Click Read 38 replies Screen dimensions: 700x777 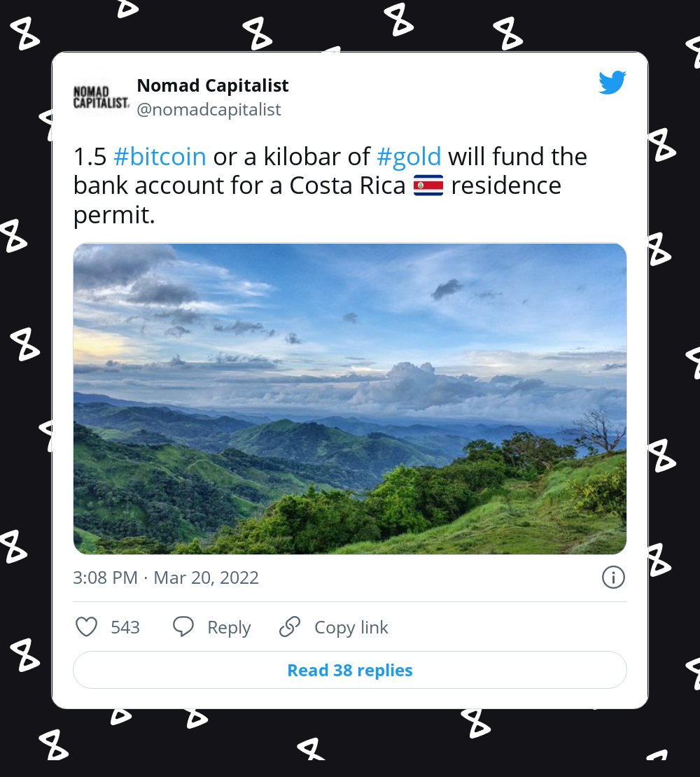pos(349,670)
